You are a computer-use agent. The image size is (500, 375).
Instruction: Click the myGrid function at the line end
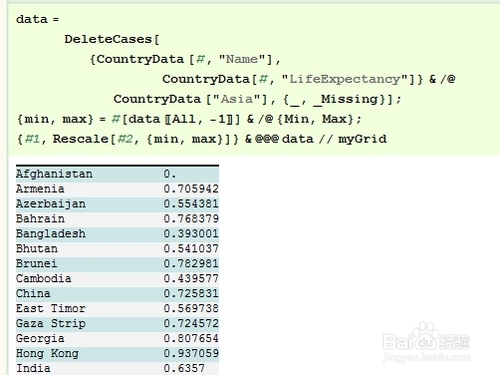tap(362, 139)
